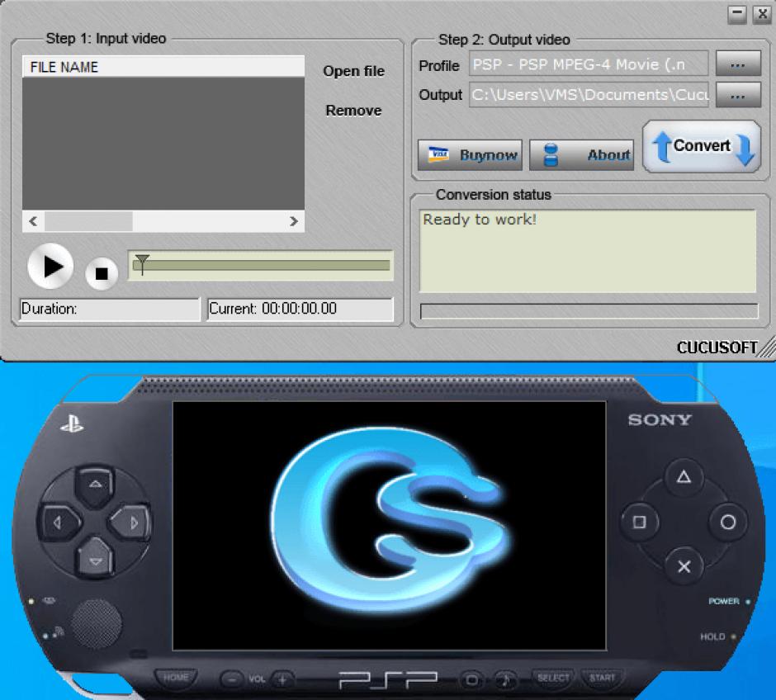Viewport: 776px width, 700px height.
Task: Click Open file to add a video
Action: (353, 71)
